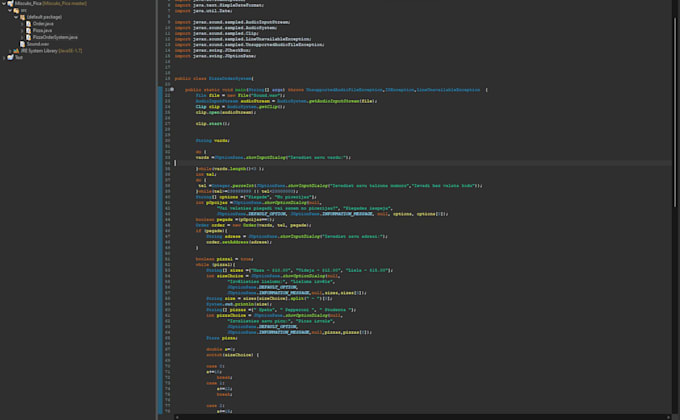Screen dimensions: 680x420
Task: Click the Sound.wav file icon
Action: (x=23, y=44)
